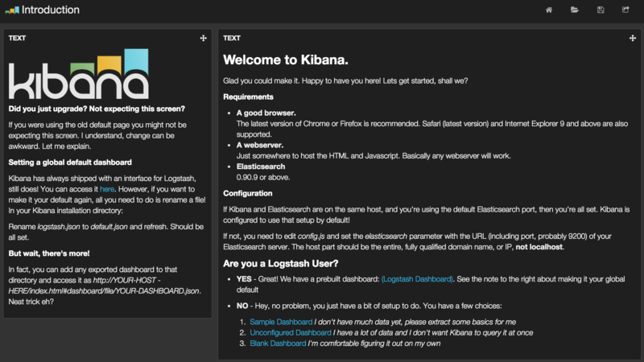The height and width of the screenshot is (362, 644).
Task: Click the left panel TEXT label
Action: click(x=17, y=38)
